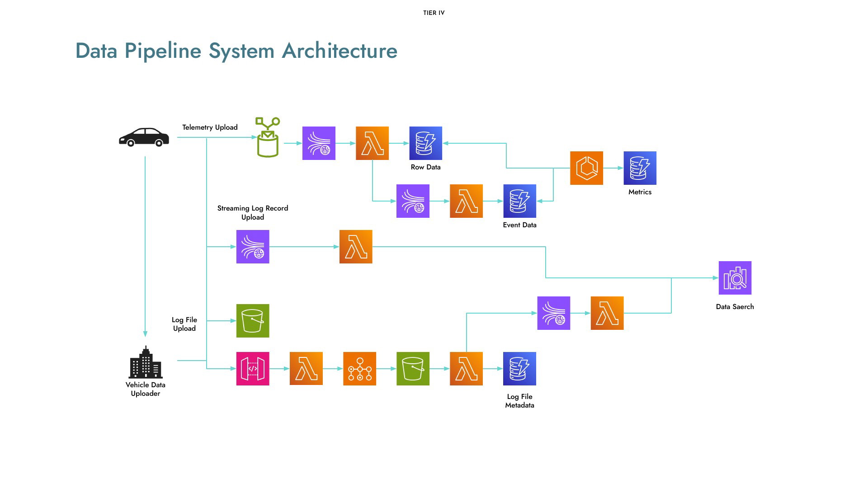
Task: Click the 'Log File Upload' label
Action: point(184,324)
